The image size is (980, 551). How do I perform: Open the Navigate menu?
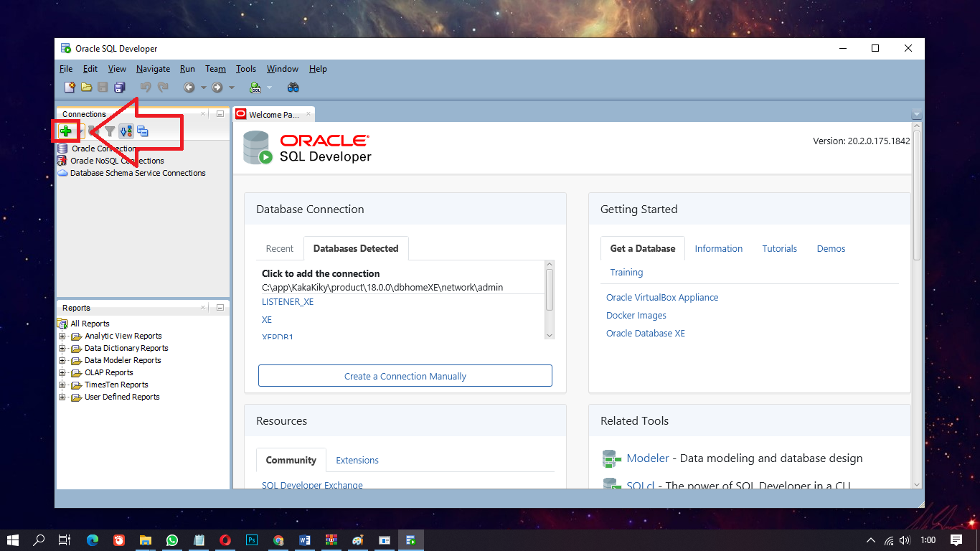pyautogui.click(x=153, y=69)
